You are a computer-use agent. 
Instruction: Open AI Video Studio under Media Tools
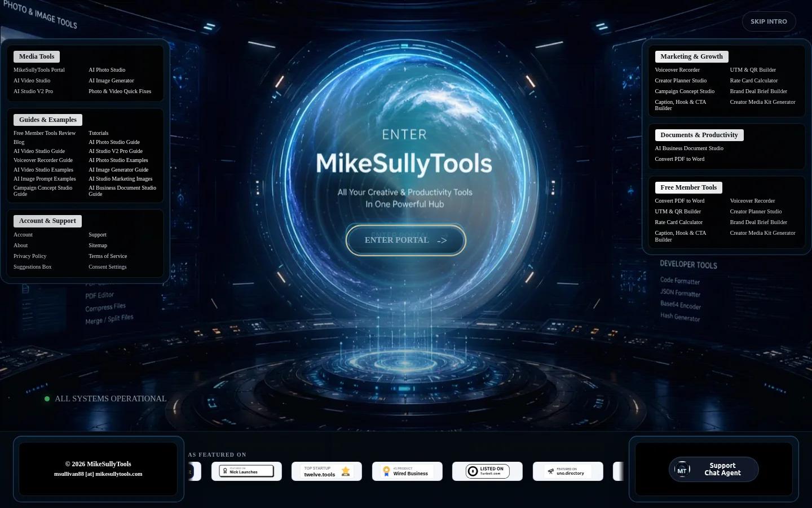32,81
